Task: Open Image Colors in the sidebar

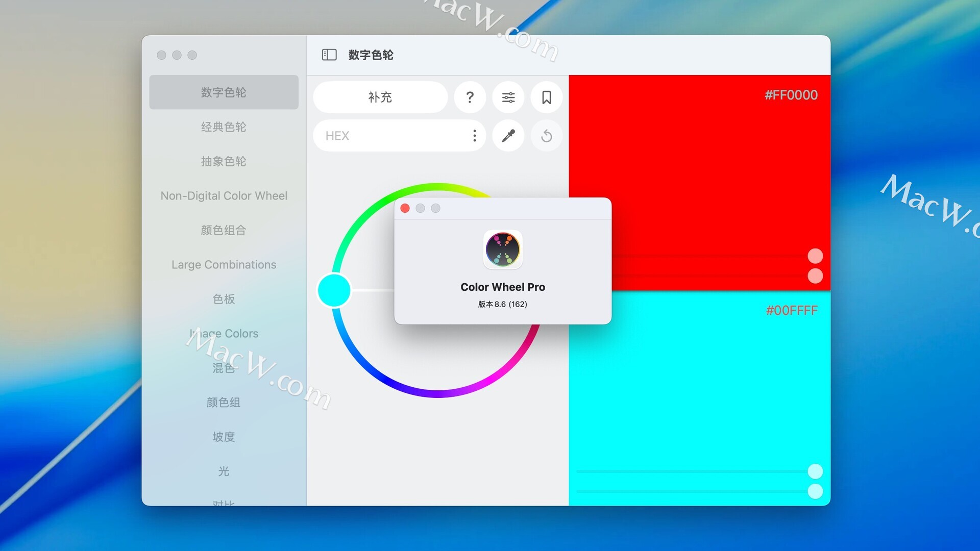Action: (224, 333)
